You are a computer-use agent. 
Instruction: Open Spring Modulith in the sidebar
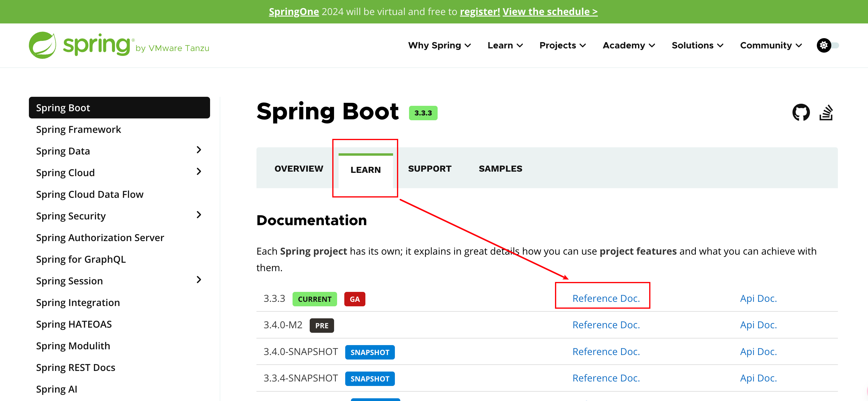(x=73, y=346)
